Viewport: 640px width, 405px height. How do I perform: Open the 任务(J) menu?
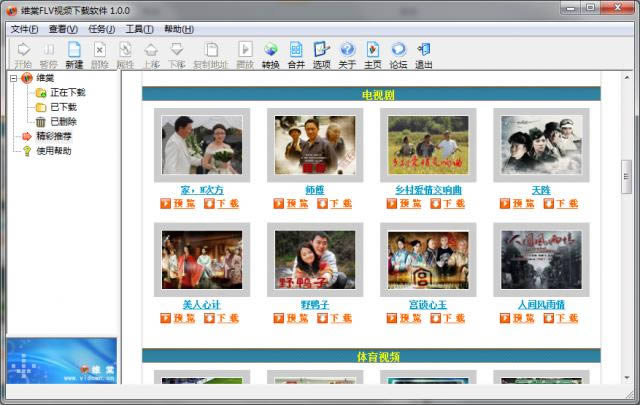pos(102,29)
